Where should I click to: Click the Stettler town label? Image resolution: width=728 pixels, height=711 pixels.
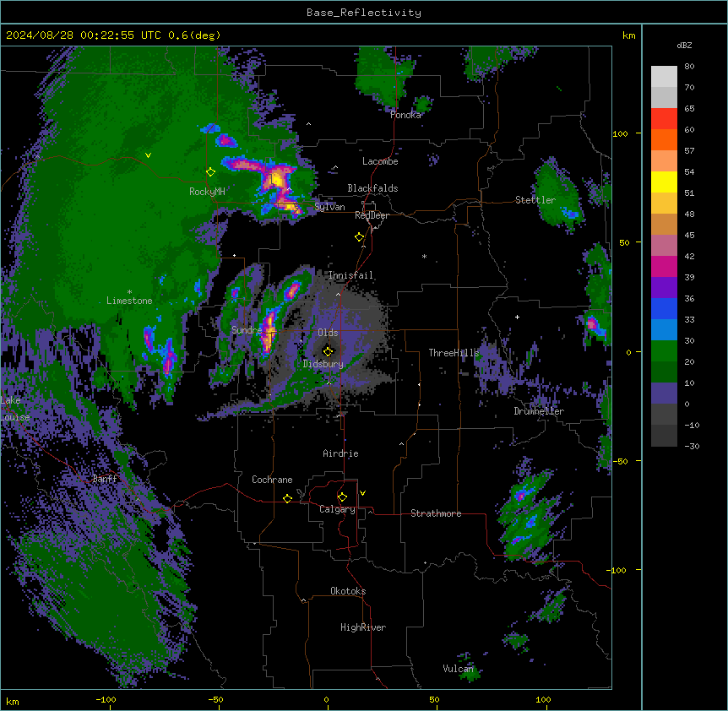click(x=535, y=200)
